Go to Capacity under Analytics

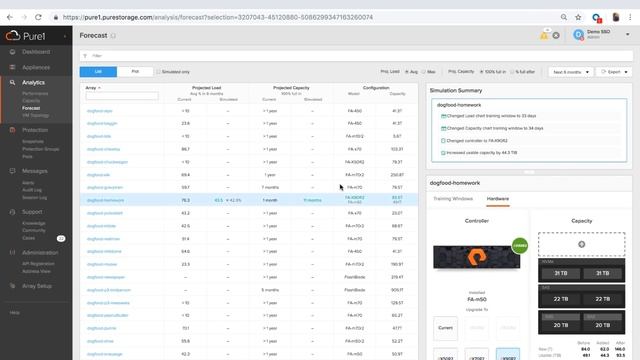coord(31,101)
